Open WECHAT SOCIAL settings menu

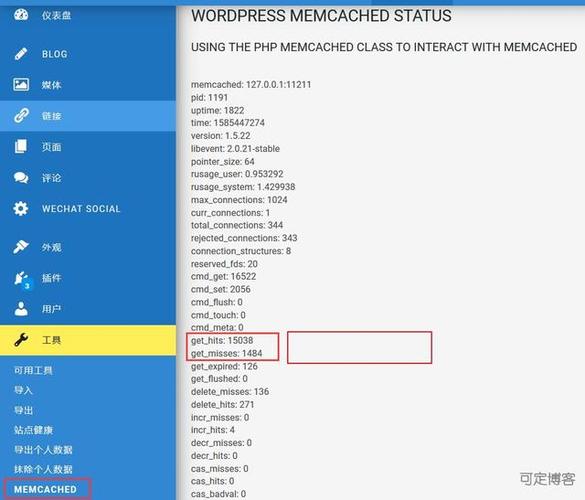[x=81, y=209]
